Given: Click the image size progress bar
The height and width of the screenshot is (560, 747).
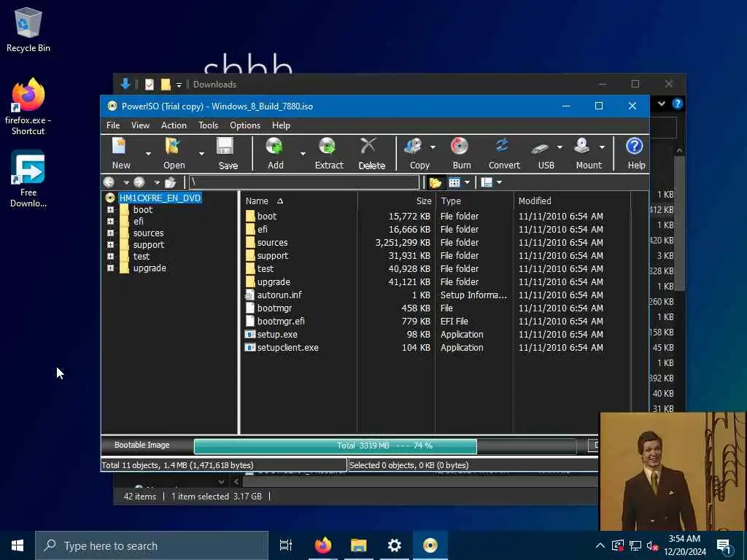Looking at the screenshot, I should tap(385, 446).
